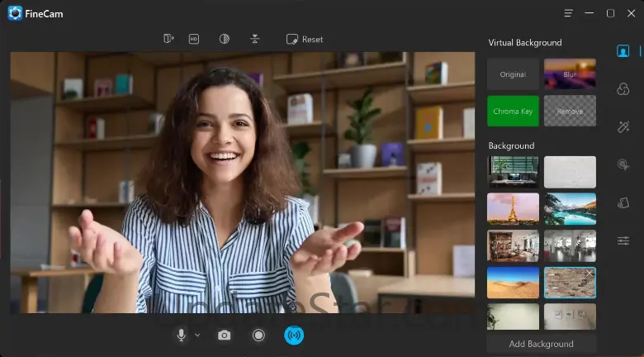Choose the desert sand dunes background

[x=513, y=283]
